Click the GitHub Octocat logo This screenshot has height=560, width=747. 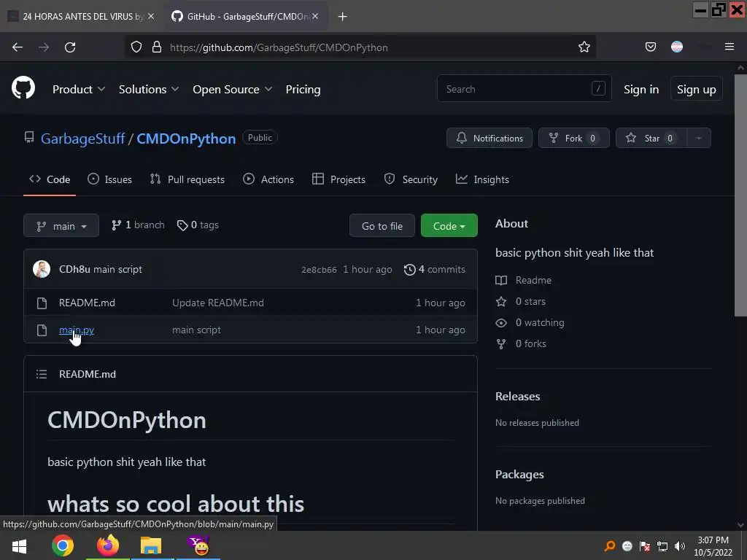coord(23,88)
